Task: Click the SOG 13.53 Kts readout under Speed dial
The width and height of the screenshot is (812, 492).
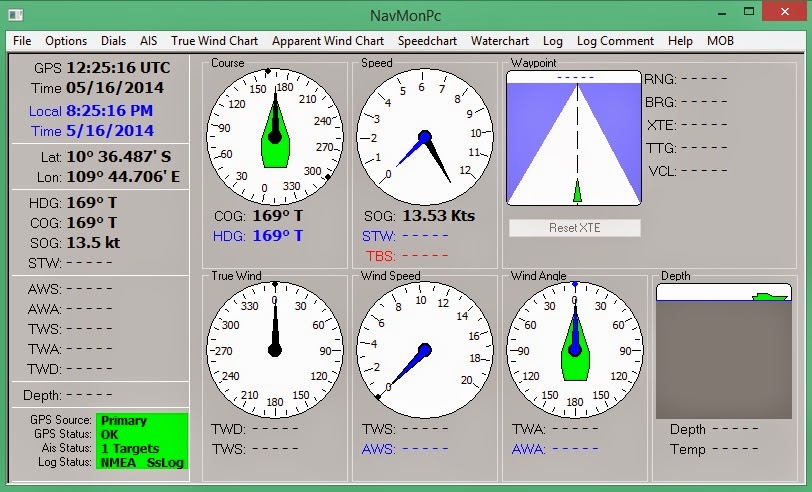Action: (439, 216)
